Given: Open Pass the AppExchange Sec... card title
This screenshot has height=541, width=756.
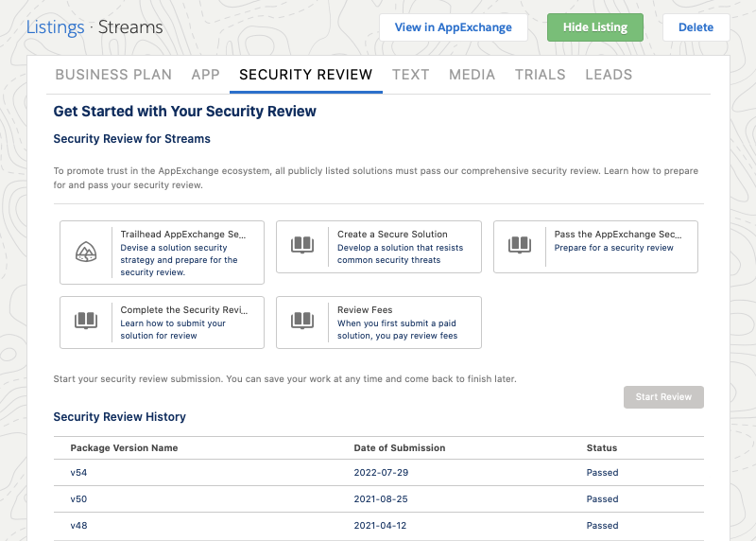Looking at the screenshot, I should pyautogui.click(x=618, y=234).
